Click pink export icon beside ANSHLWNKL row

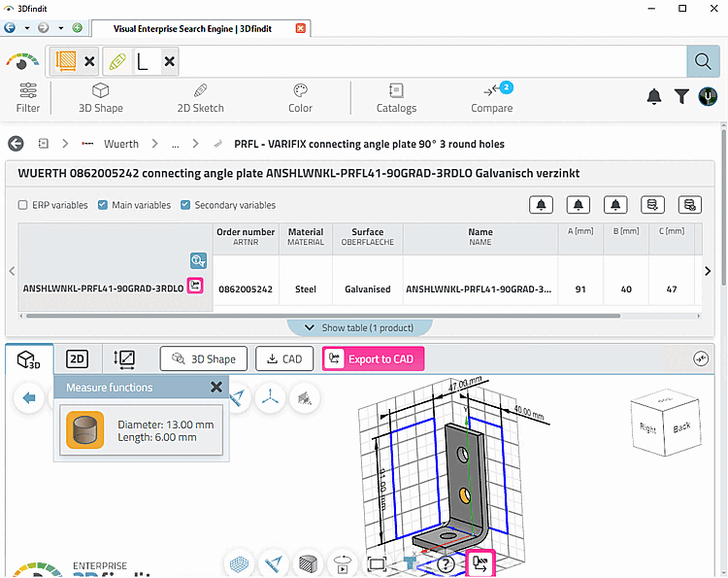(x=195, y=286)
